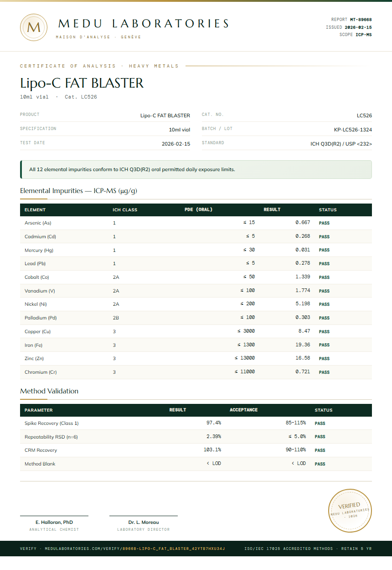Click the Copper result 8.47
Screen dimensions: 392x570
(x=304, y=331)
